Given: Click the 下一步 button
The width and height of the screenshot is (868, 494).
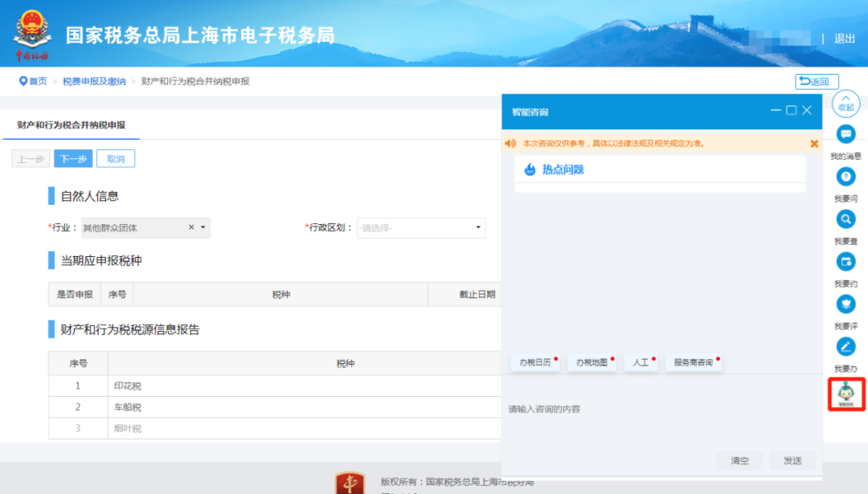Looking at the screenshot, I should pos(73,159).
